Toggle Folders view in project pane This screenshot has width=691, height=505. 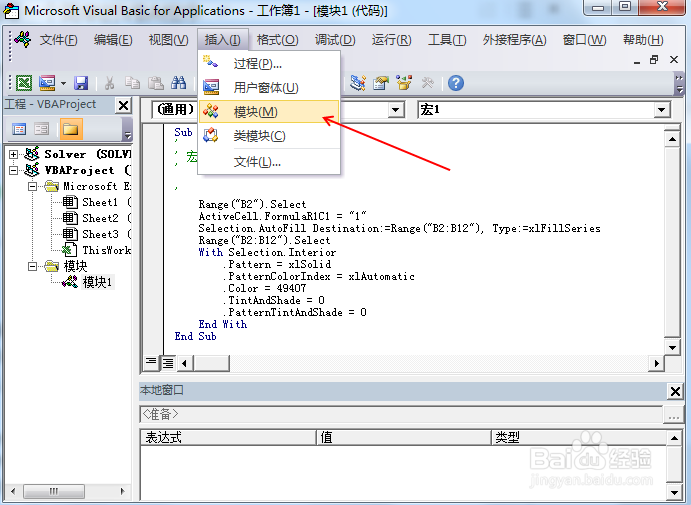tap(71, 130)
